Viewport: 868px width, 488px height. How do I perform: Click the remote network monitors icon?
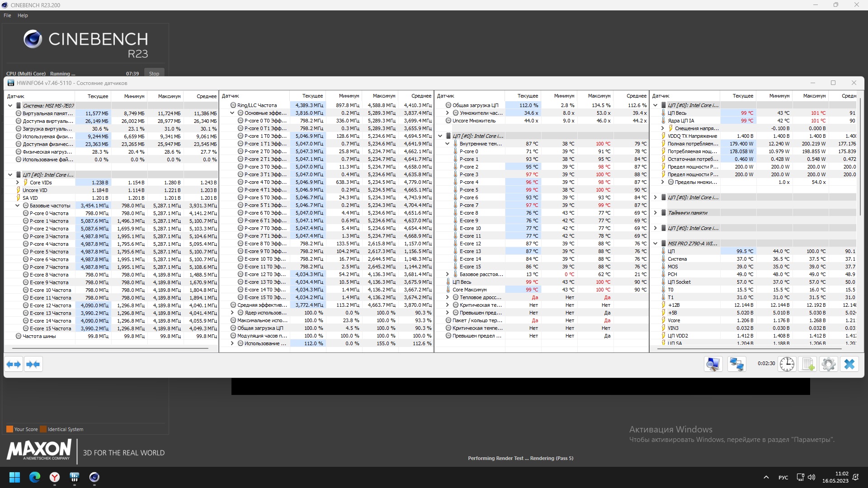tap(736, 364)
